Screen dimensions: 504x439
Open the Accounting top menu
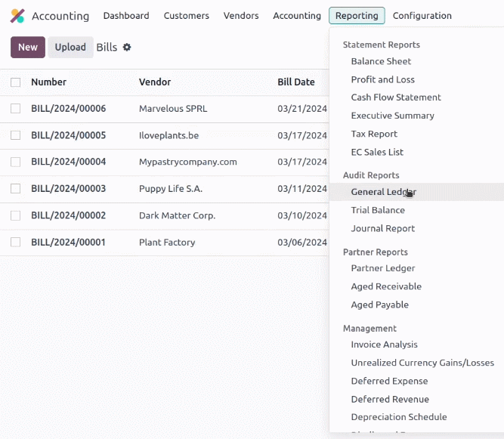[297, 16]
